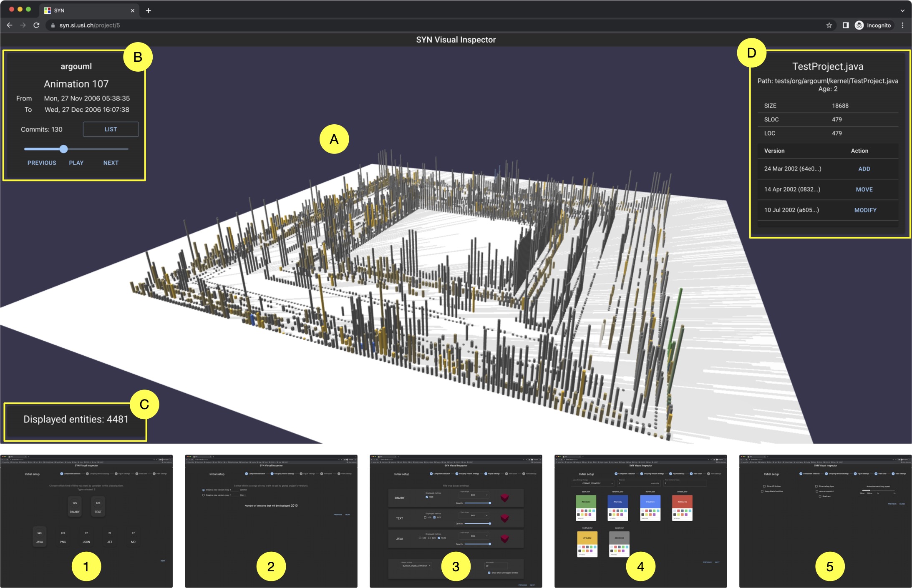
Task: Check Show VR button in screenshot 5
Action: click(x=764, y=486)
